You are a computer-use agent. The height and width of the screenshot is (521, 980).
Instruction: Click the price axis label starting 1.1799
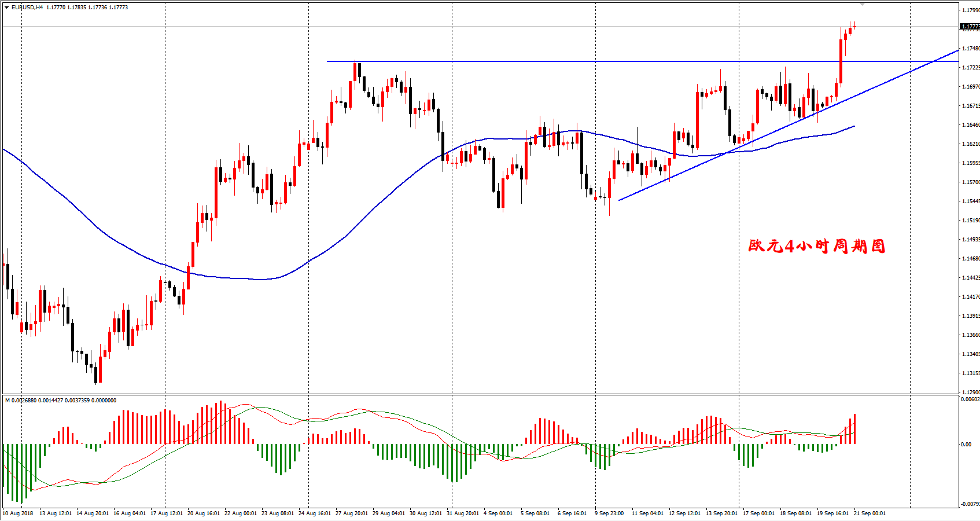click(971, 10)
